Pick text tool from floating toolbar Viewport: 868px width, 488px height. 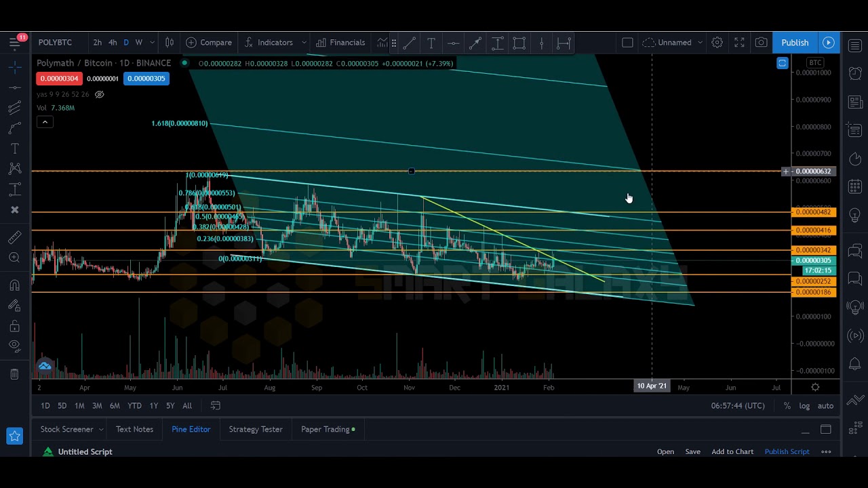[x=431, y=43]
